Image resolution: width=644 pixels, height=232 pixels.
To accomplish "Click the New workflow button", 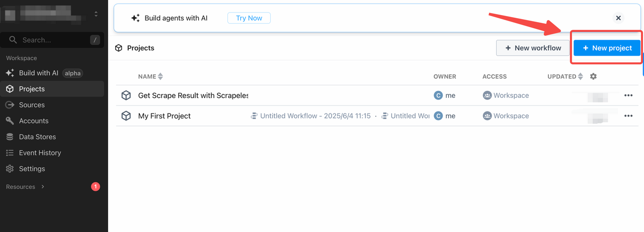I will (533, 48).
